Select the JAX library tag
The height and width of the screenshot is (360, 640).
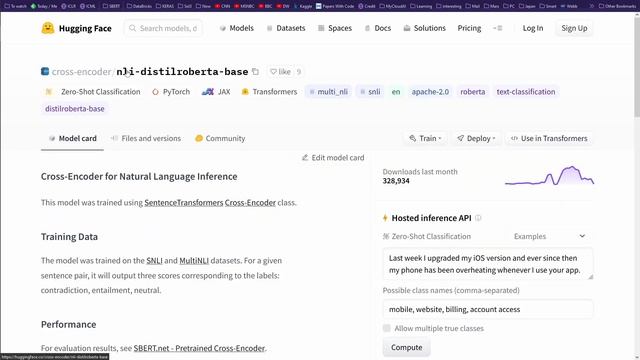point(216,92)
